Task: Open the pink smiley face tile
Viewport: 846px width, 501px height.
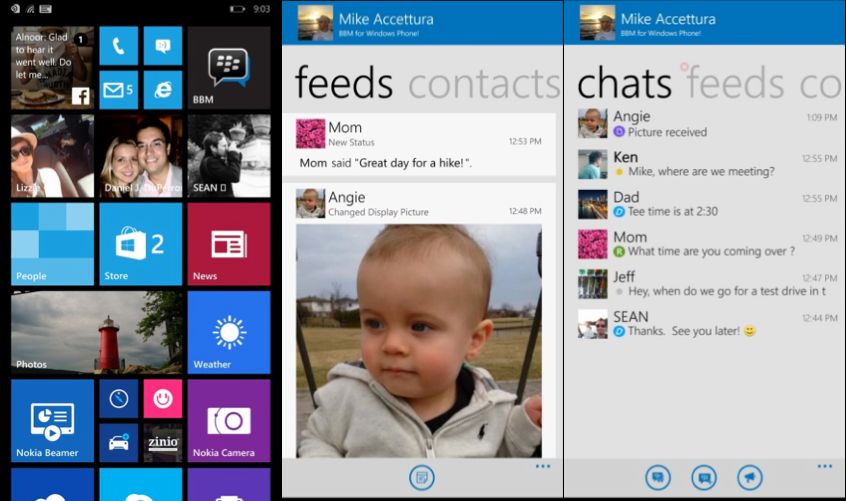Action: pos(163,399)
